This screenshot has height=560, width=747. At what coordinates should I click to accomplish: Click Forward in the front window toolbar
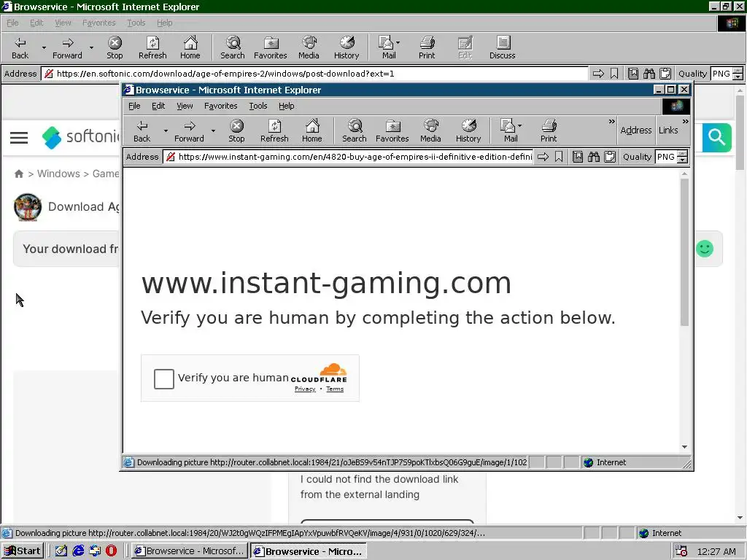(x=189, y=131)
